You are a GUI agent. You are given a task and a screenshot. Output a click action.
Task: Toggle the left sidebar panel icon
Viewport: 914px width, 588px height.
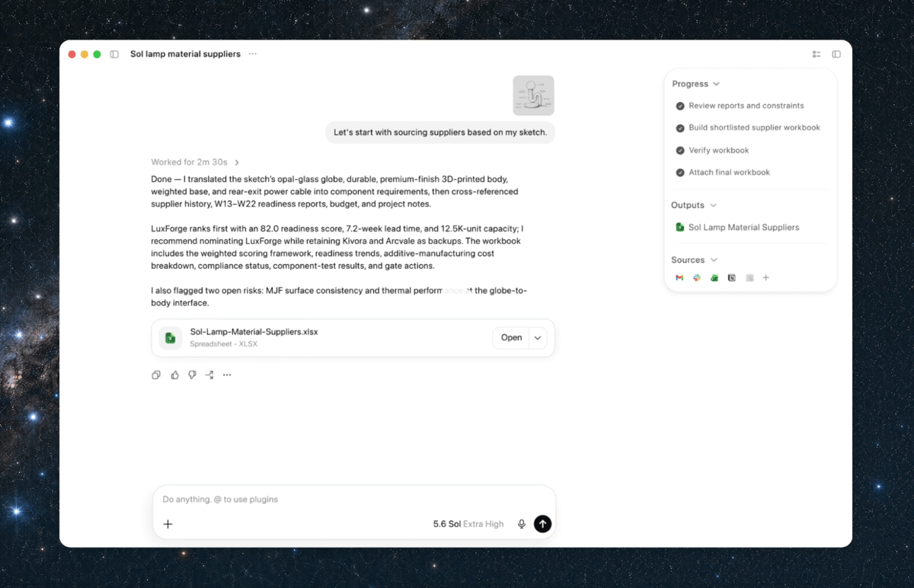[114, 54]
